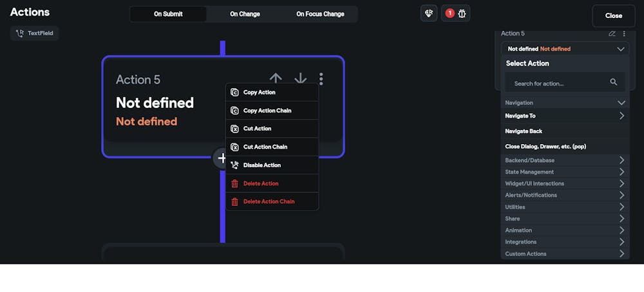
Task: Click the Cut Action Chain icon
Action: (x=234, y=147)
